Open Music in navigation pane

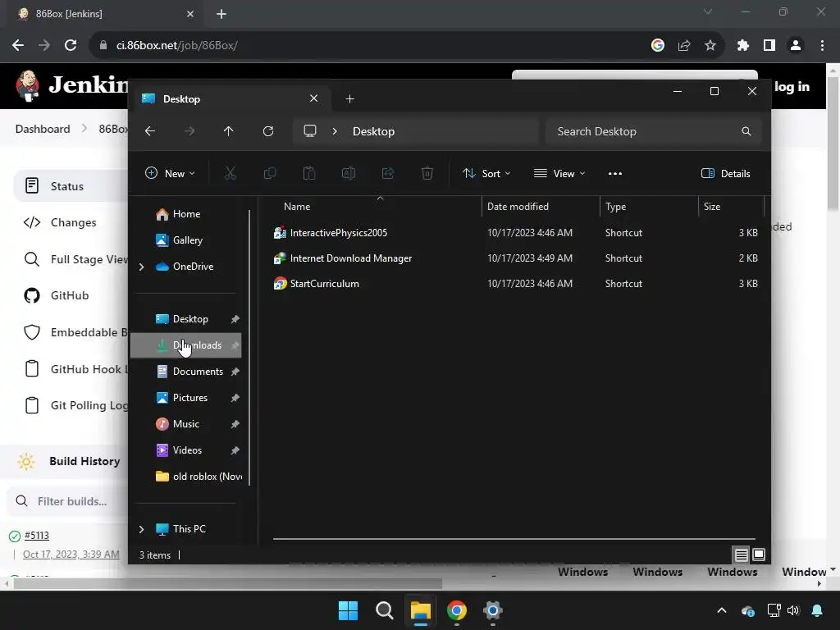(x=186, y=424)
